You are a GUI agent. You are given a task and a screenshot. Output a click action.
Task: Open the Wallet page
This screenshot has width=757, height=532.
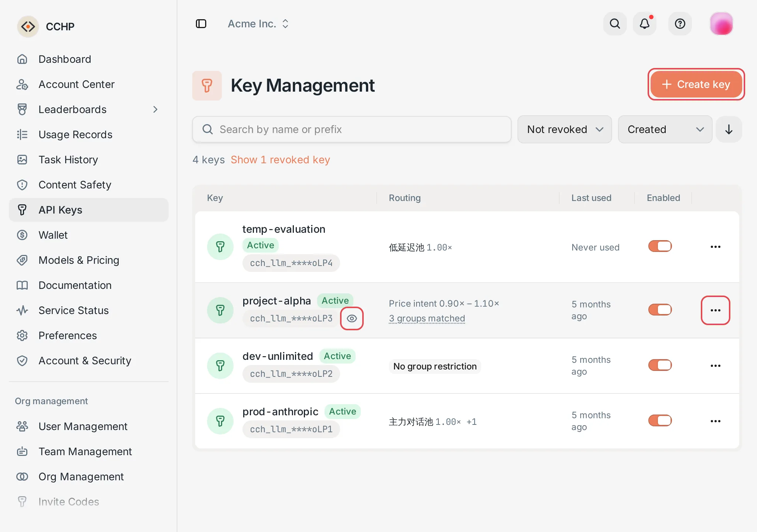point(89,235)
